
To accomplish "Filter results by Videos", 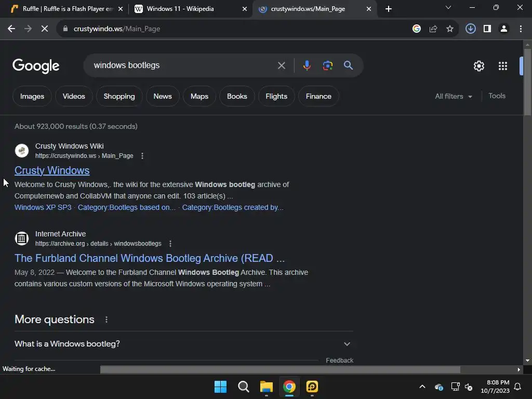I will click(74, 96).
